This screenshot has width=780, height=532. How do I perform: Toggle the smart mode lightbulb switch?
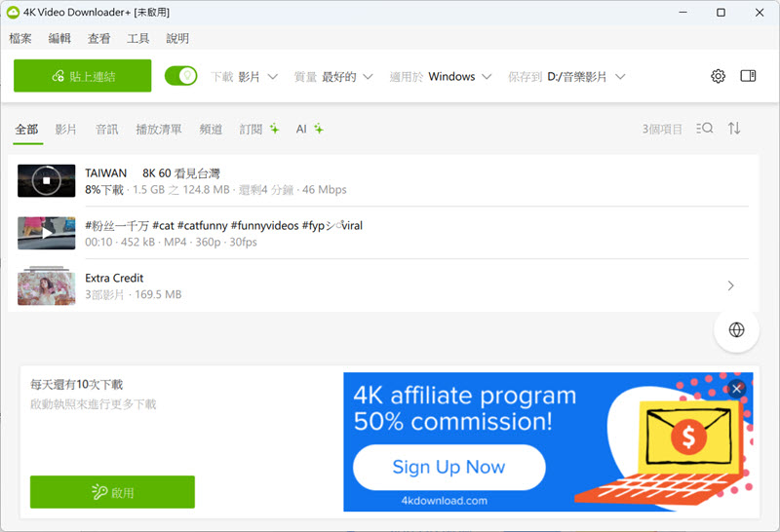point(181,76)
